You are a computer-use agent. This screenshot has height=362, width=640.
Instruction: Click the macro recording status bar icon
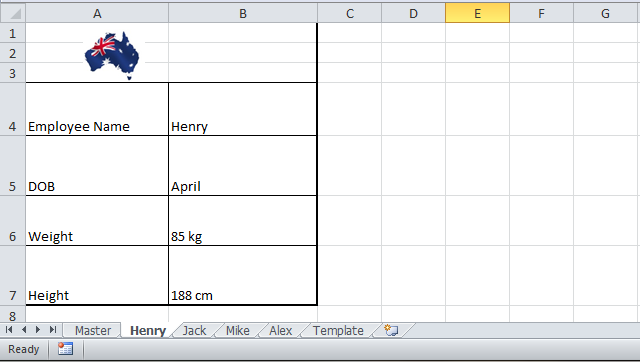[x=65, y=349]
